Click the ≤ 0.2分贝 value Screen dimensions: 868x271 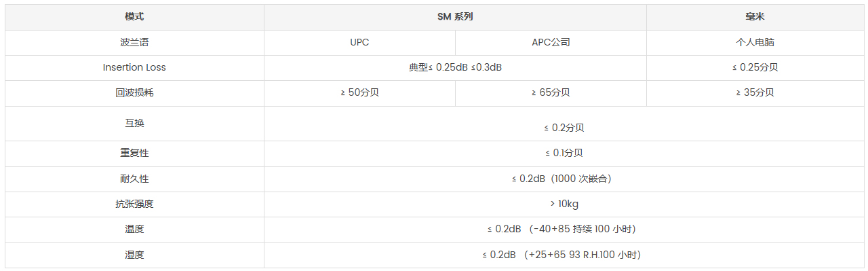pyautogui.click(x=564, y=127)
